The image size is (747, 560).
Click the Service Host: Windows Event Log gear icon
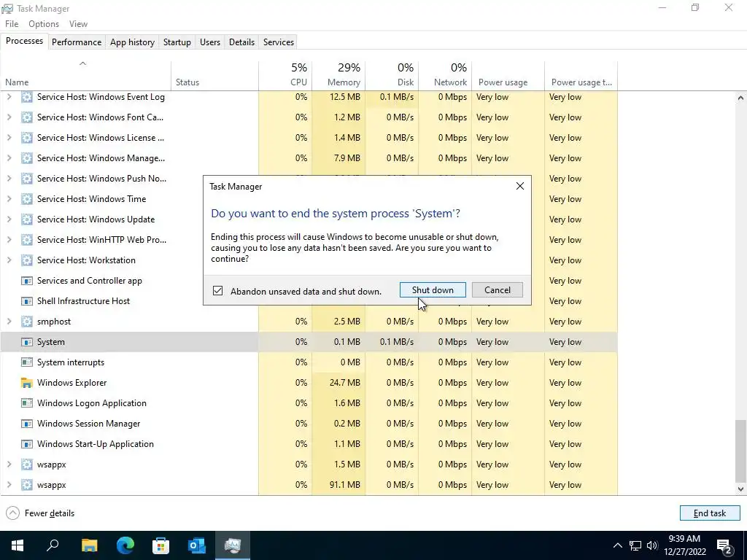coord(27,97)
